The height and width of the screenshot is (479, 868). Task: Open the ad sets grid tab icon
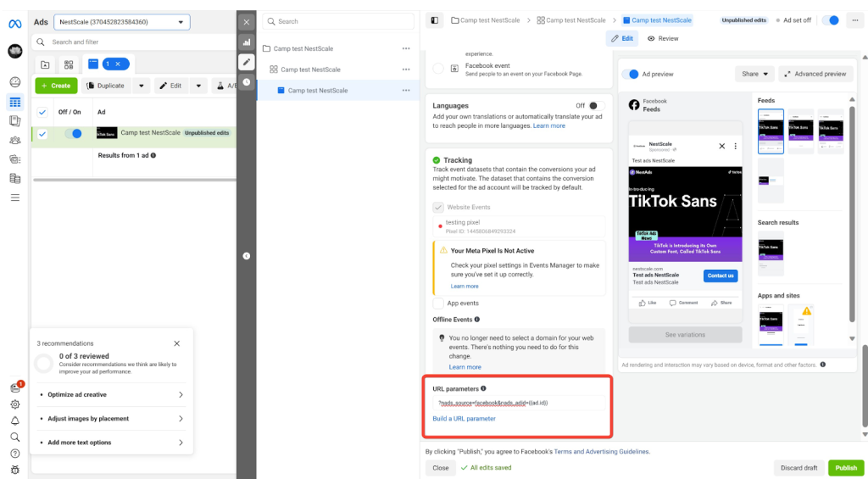coord(69,64)
